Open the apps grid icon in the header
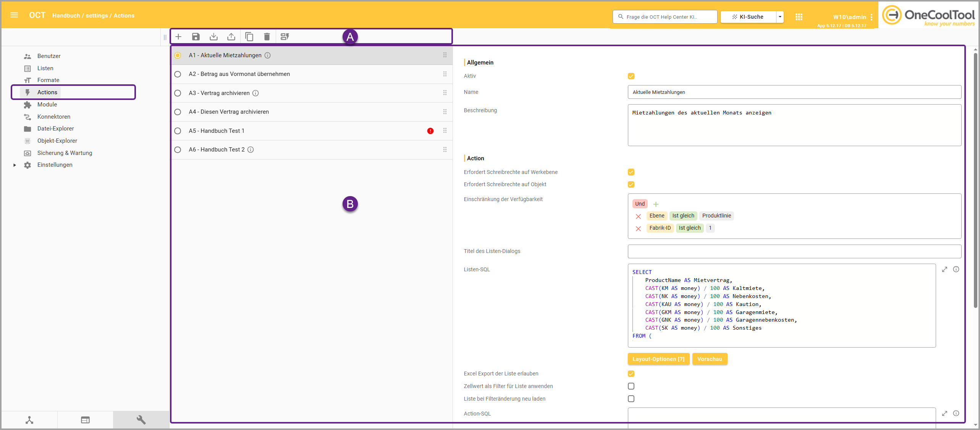Image resolution: width=980 pixels, height=430 pixels. point(799,17)
